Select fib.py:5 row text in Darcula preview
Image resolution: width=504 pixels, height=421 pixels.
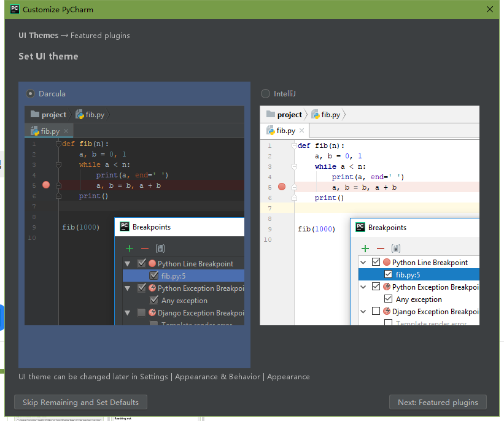click(x=173, y=276)
